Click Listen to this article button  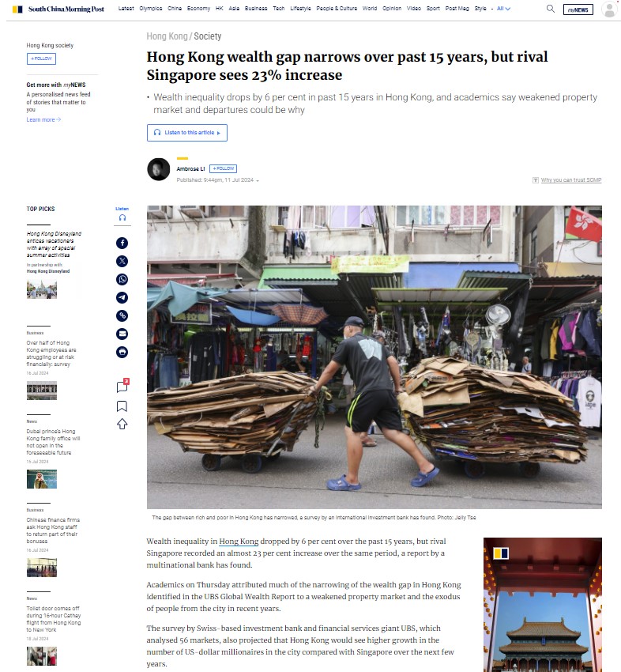click(x=187, y=133)
